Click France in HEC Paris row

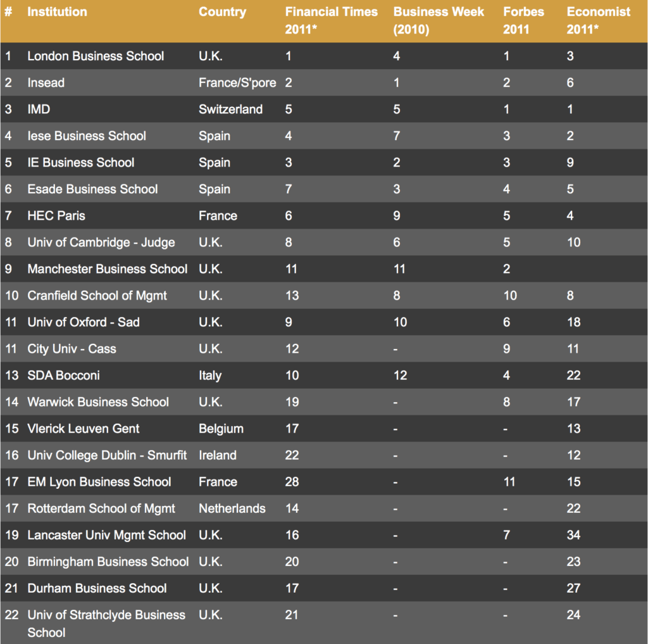pos(218,215)
